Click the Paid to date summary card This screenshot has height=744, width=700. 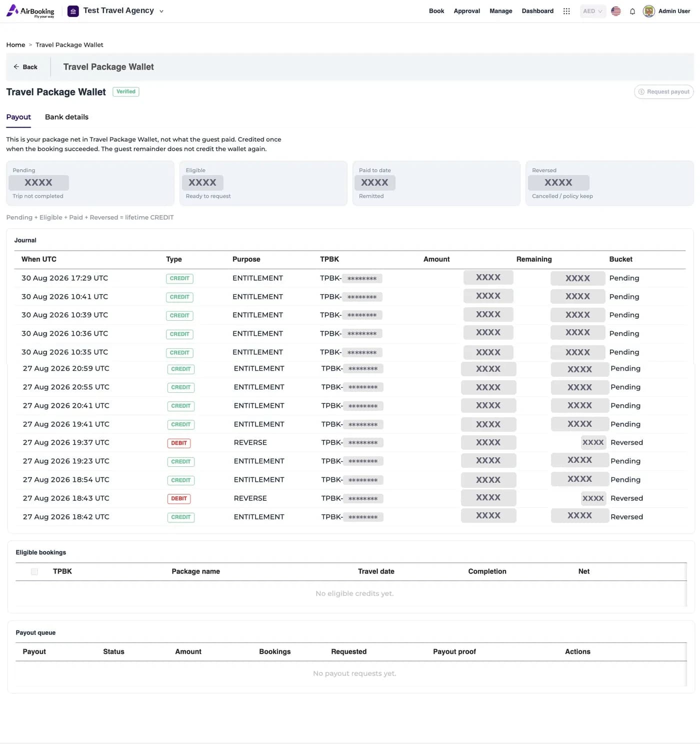(x=436, y=183)
